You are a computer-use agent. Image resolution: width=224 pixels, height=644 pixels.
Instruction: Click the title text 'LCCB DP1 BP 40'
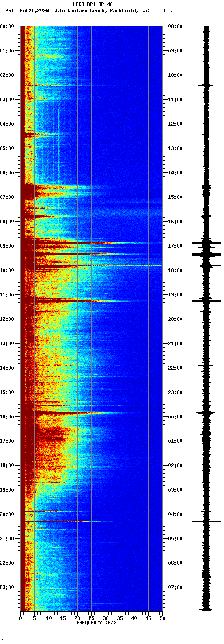tap(93, 4)
